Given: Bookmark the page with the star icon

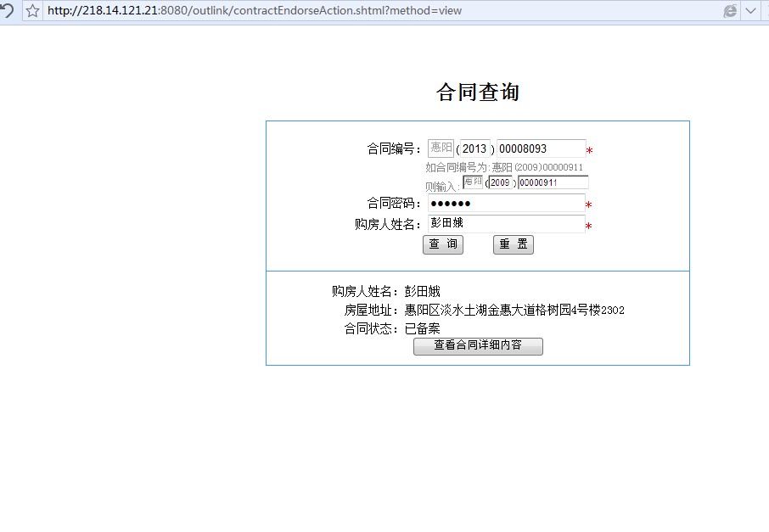Looking at the screenshot, I should pos(32,10).
